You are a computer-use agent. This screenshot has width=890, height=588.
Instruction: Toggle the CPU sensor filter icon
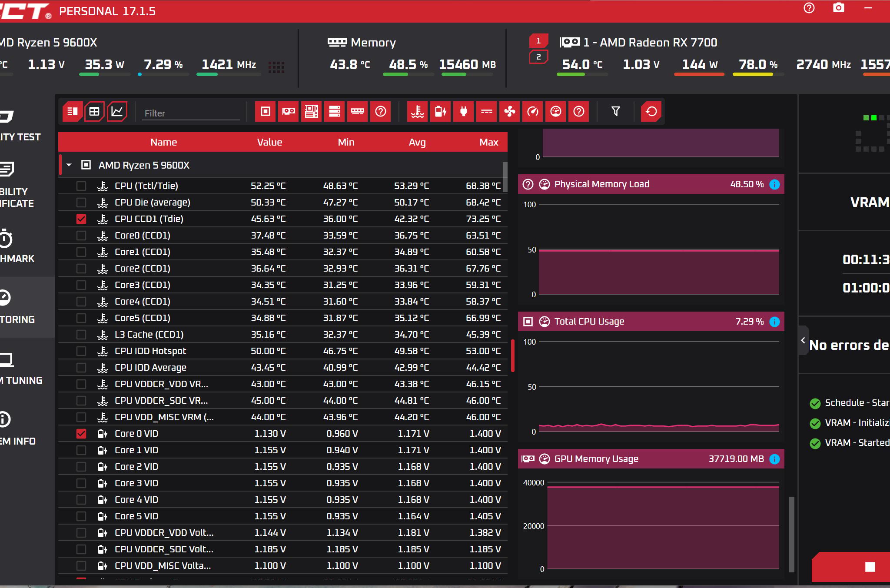(x=265, y=112)
